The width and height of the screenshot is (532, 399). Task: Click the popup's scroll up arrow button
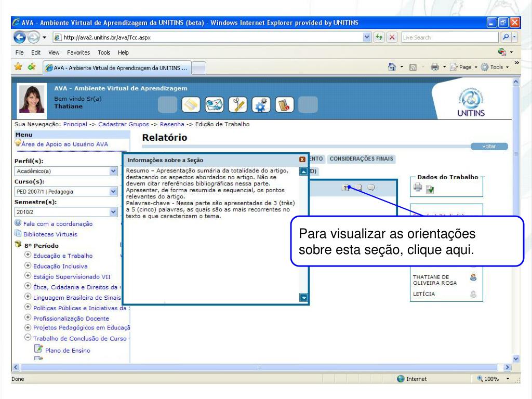[x=303, y=171]
